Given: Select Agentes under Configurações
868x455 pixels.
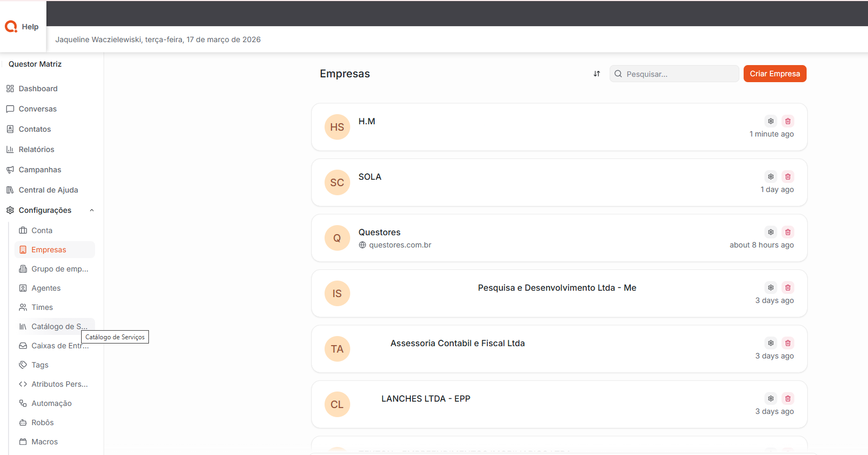Looking at the screenshot, I should pyautogui.click(x=46, y=288).
